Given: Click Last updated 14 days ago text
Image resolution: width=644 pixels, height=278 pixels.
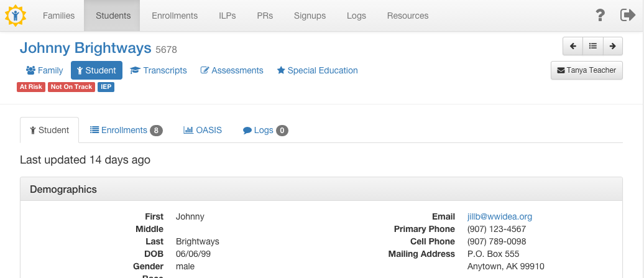Looking at the screenshot, I should 85,160.
